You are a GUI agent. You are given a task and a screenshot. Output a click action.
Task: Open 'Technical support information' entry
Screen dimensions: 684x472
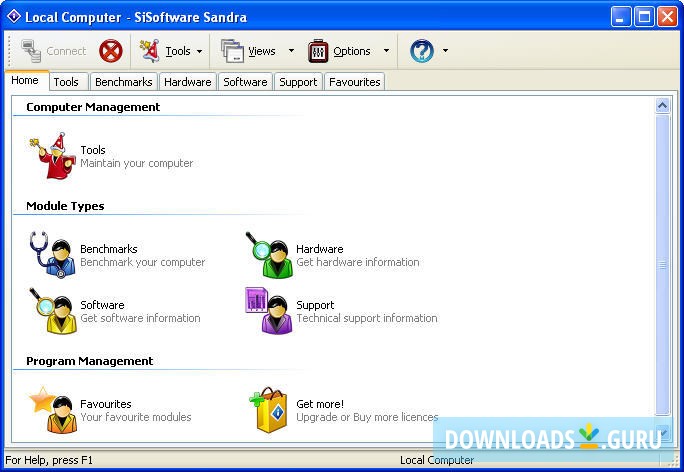click(x=367, y=318)
